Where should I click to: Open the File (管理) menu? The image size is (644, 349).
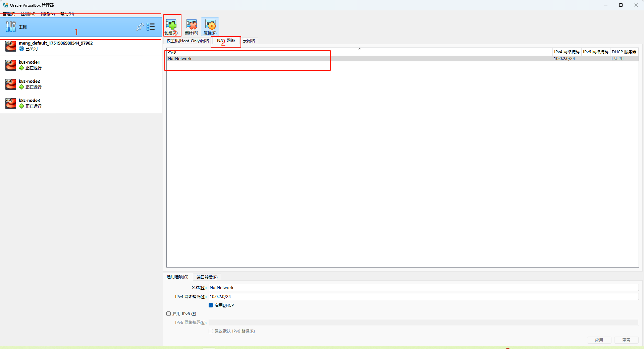(x=9, y=14)
